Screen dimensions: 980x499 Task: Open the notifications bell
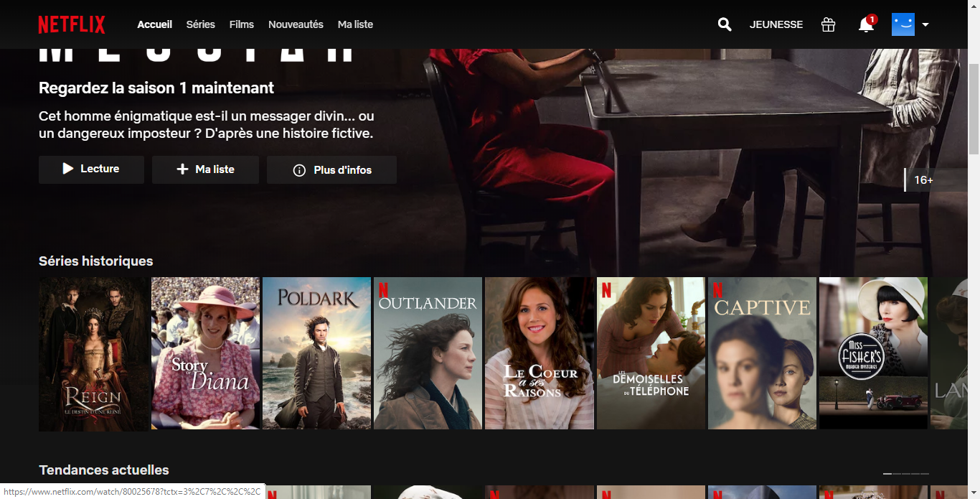pos(866,25)
